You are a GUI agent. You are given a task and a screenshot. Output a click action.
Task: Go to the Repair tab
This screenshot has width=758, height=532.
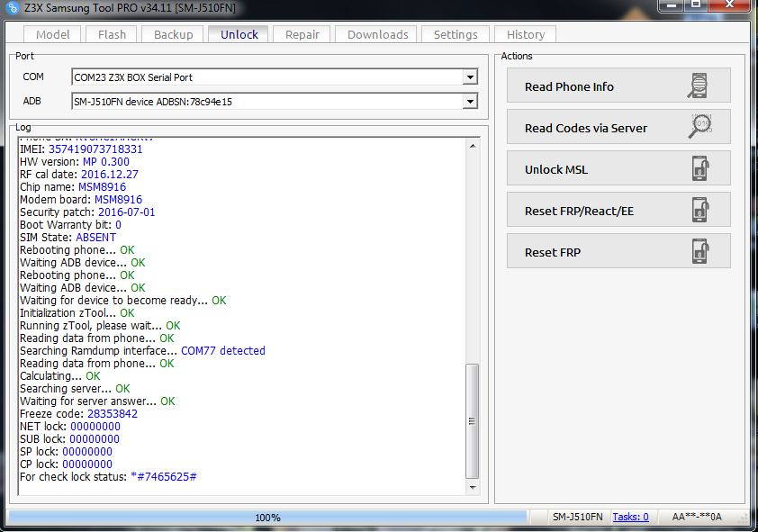click(302, 35)
